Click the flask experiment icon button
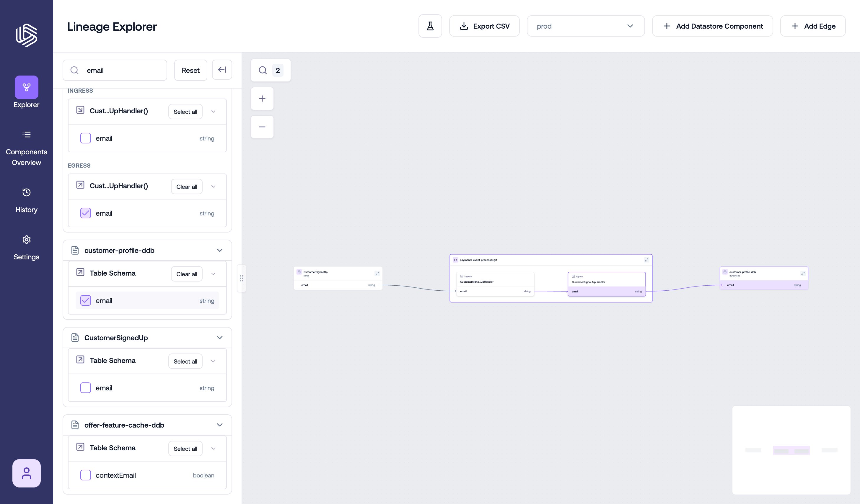This screenshot has height=504, width=860. tap(430, 26)
